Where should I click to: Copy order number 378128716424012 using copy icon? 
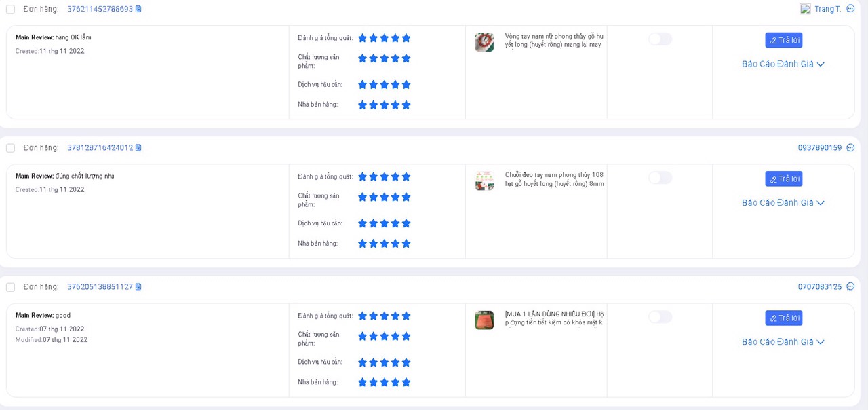tap(138, 148)
